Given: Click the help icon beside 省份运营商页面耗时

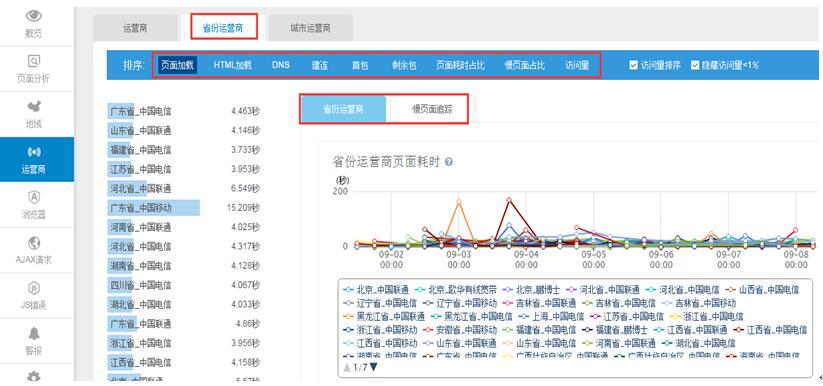Looking at the screenshot, I should point(449,162).
